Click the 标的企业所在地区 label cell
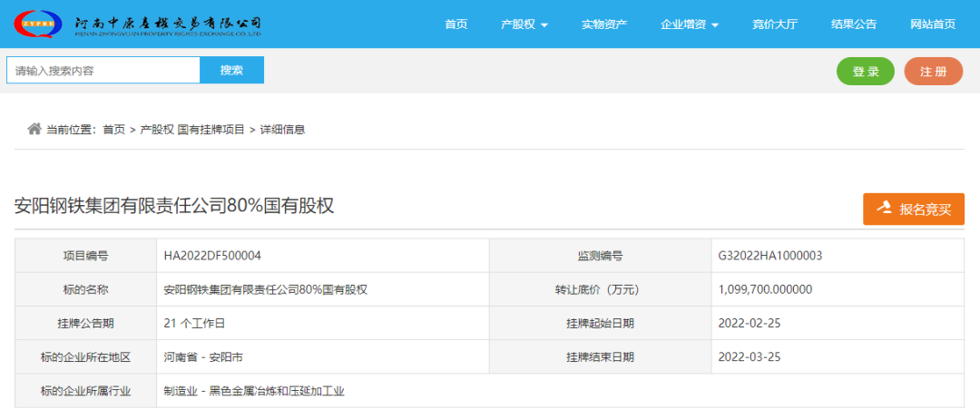Viewport: 980px width, 419px height. 85,356
